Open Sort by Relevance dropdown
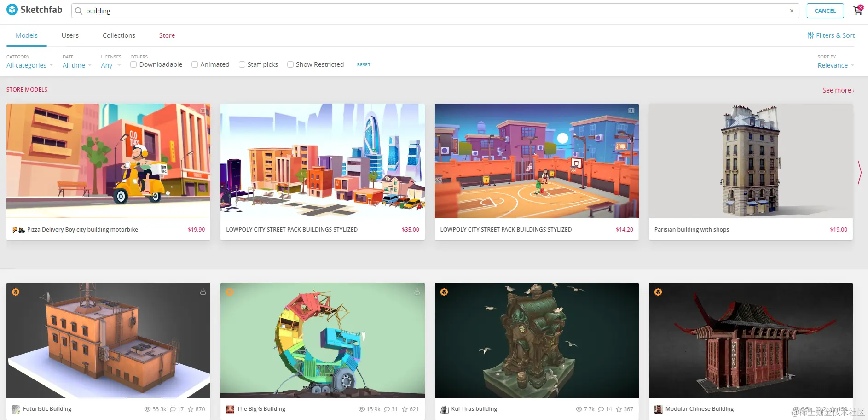The image size is (868, 420). (x=836, y=65)
